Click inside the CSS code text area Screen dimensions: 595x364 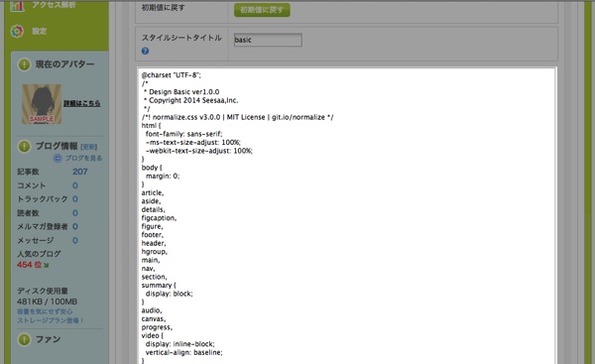click(347, 215)
